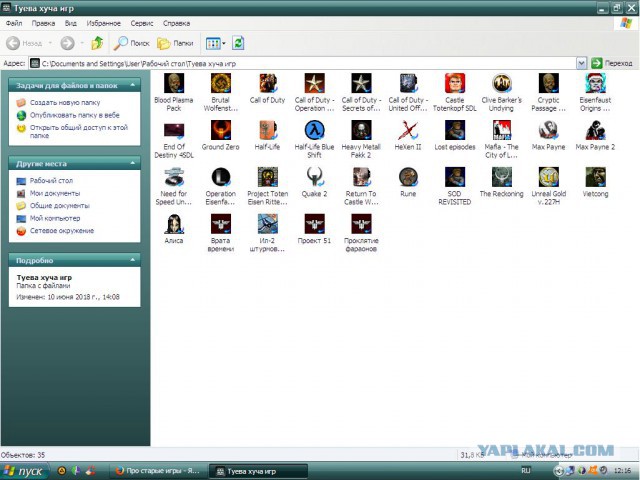Select the Врата времени icon
Viewport: 640px width, 480px height.
point(221,224)
